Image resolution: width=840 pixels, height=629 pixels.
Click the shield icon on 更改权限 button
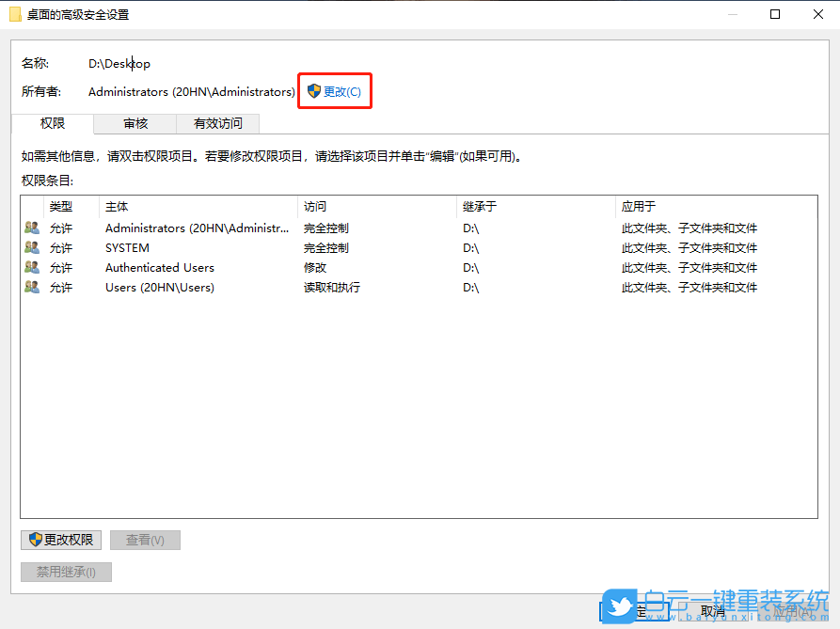tap(33, 540)
